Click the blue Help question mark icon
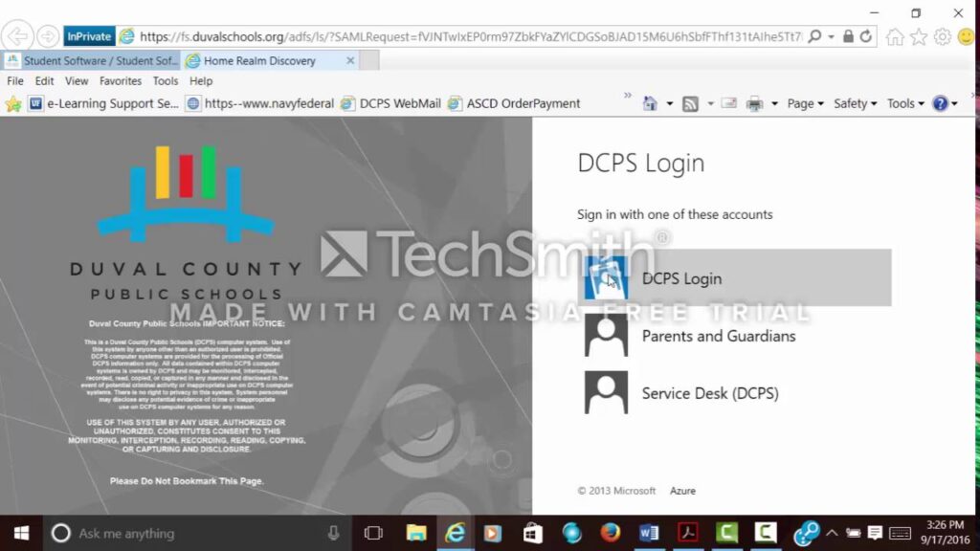 (x=940, y=103)
